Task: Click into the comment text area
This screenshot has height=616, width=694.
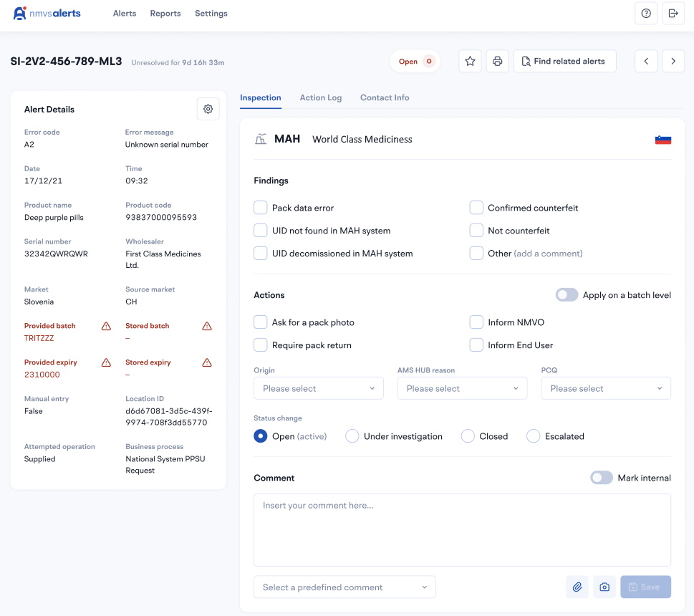Action: pyautogui.click(x=462, y=530)
